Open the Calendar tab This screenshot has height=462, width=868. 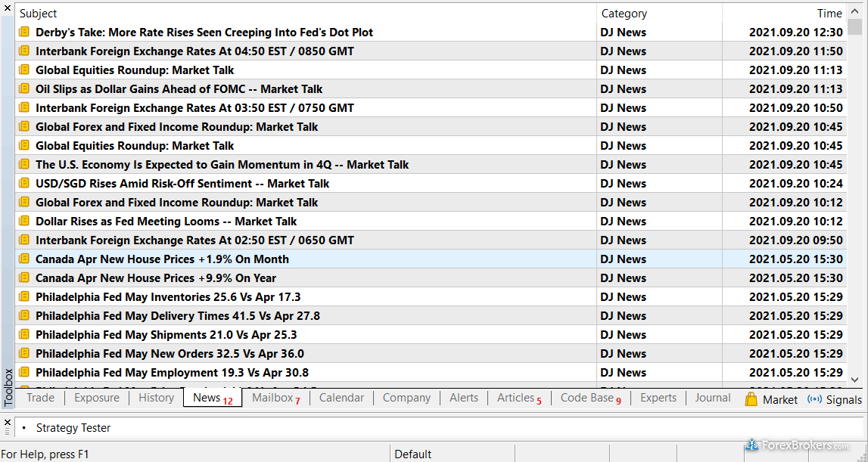[341, 398]
